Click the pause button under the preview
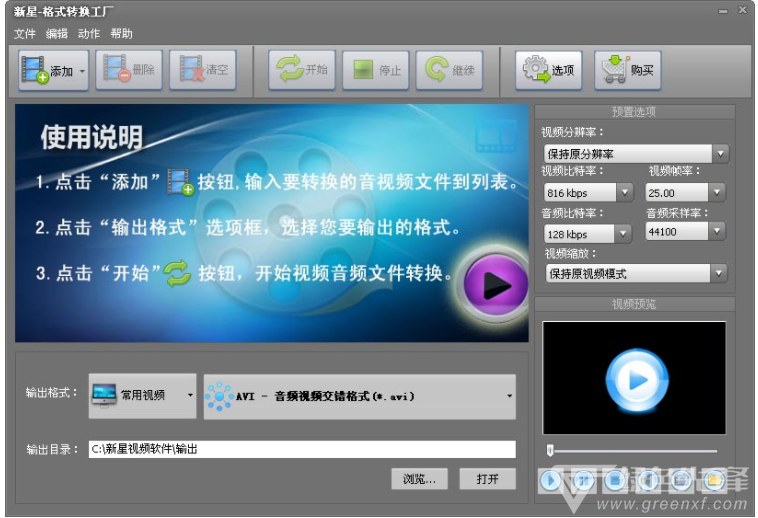The height and width of the screenshot is (518, 758). pyautogui.click(x=583, y=480)
